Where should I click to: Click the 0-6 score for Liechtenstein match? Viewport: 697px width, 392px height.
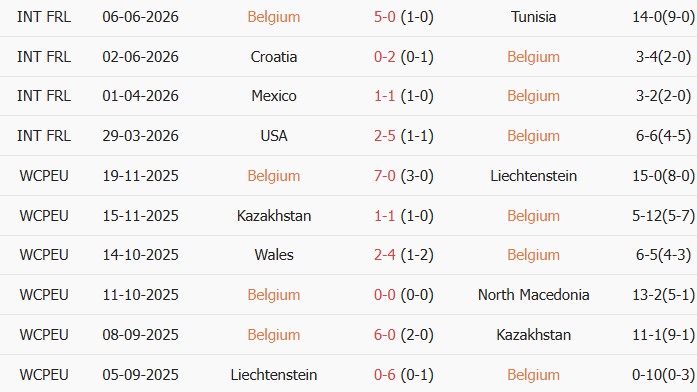[x=385, y=375]
